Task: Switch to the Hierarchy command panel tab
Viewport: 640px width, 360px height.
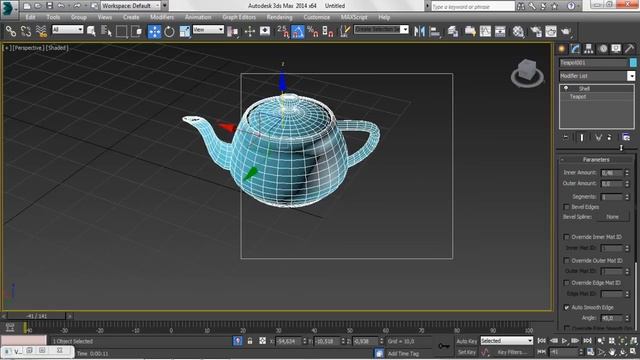Action: click(x=589, y=49)
